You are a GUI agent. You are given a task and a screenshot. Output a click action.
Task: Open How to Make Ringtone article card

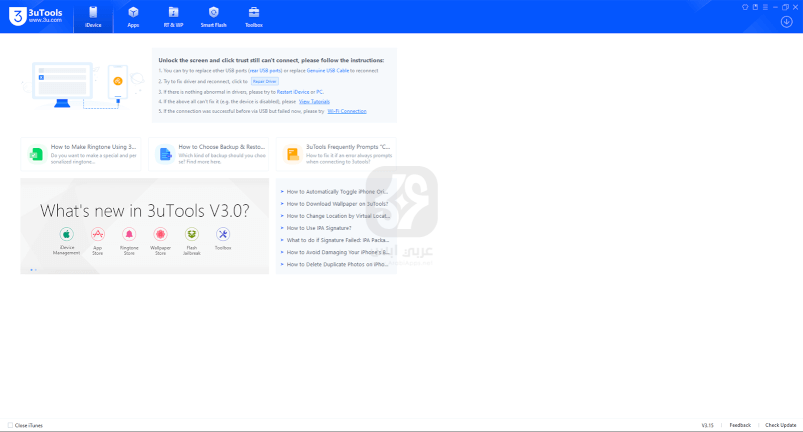83,152
